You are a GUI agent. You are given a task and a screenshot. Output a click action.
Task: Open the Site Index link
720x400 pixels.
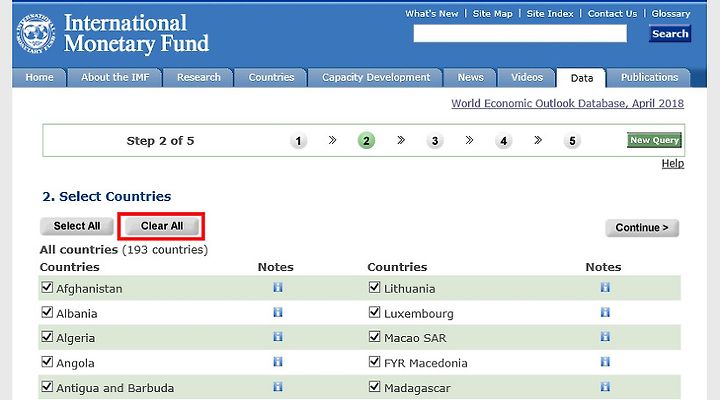click(x=550, y=14)
